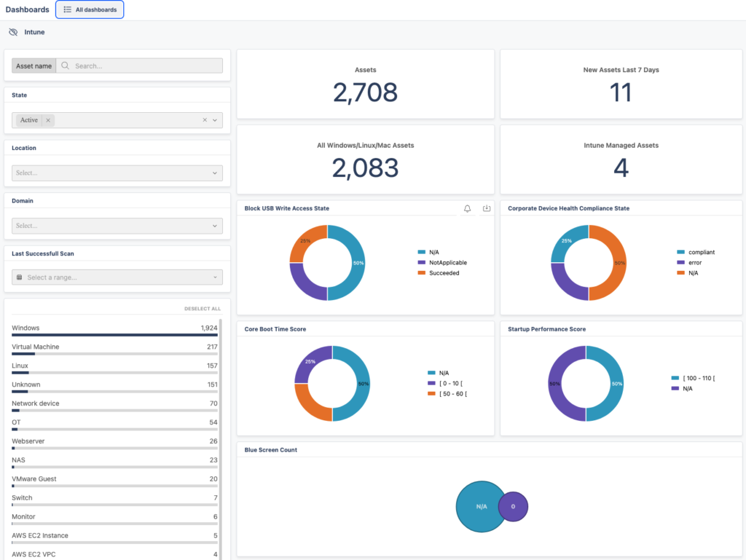746x560 pixels.
Task: Click the 0 bubble in Blue Screen Count
Action: (x=514, y=507)
